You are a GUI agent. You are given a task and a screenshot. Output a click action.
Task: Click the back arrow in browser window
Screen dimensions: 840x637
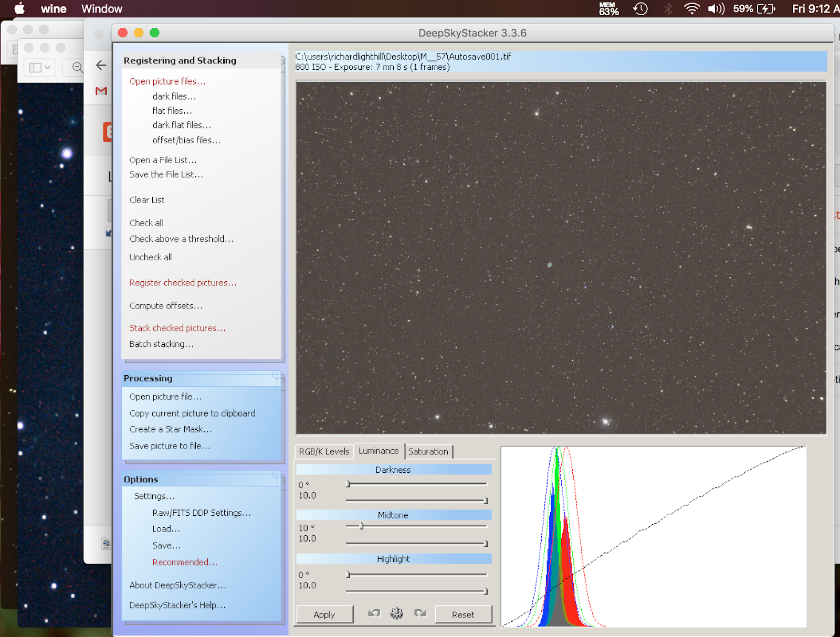(101, 65)
